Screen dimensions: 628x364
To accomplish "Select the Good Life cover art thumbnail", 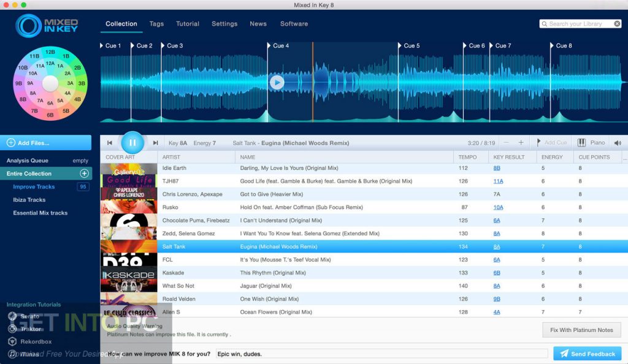I will pyautogui.click(x=129, y=181).
